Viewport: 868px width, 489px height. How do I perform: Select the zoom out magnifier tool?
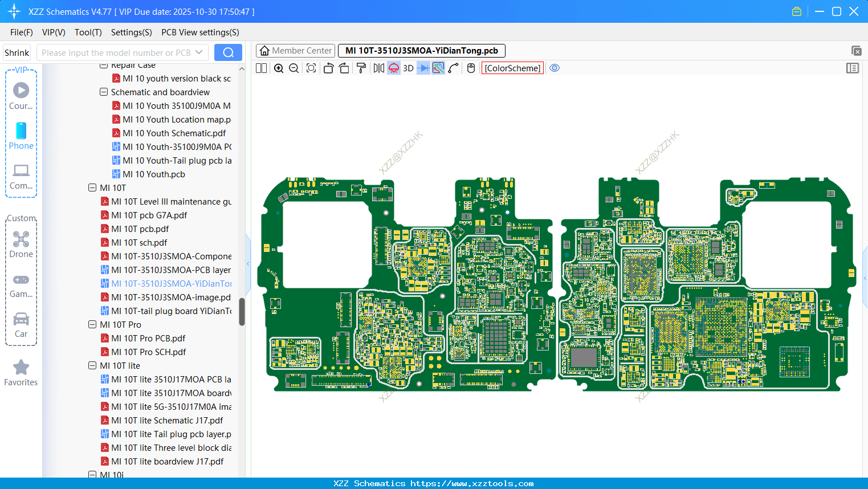tap(294, 68)
